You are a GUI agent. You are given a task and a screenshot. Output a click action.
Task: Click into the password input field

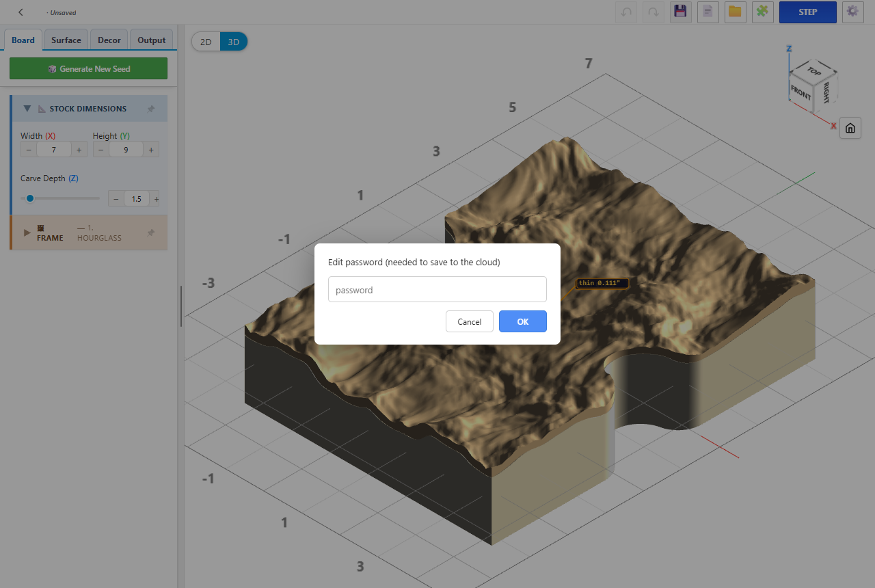coord(437,289)
